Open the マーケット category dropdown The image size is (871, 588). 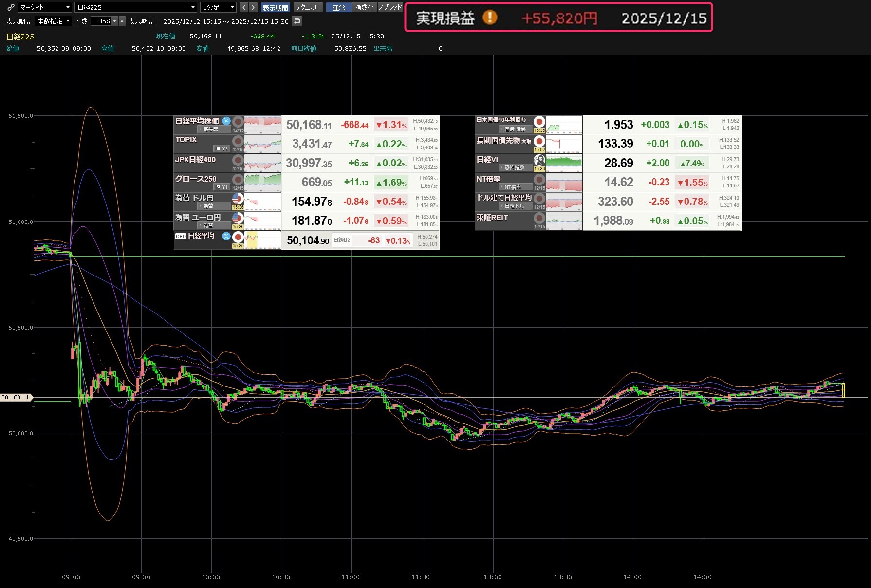[45, 7]
